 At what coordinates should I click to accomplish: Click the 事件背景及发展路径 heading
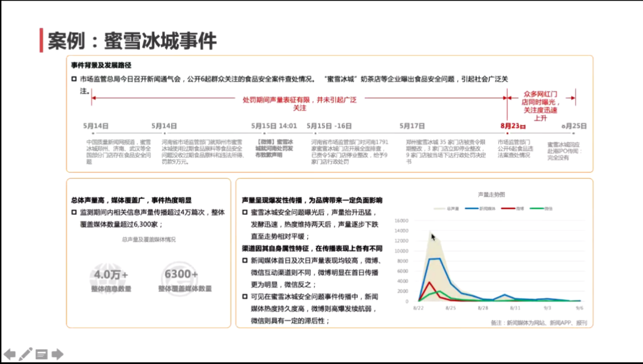(x=101, y=65)
